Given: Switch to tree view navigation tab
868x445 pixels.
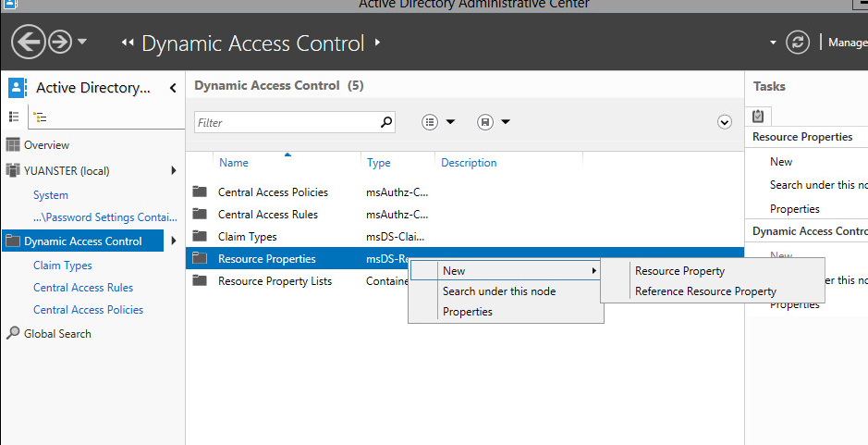Looking at the screenshot, I should pyautogui.click(x=40, y=117).
